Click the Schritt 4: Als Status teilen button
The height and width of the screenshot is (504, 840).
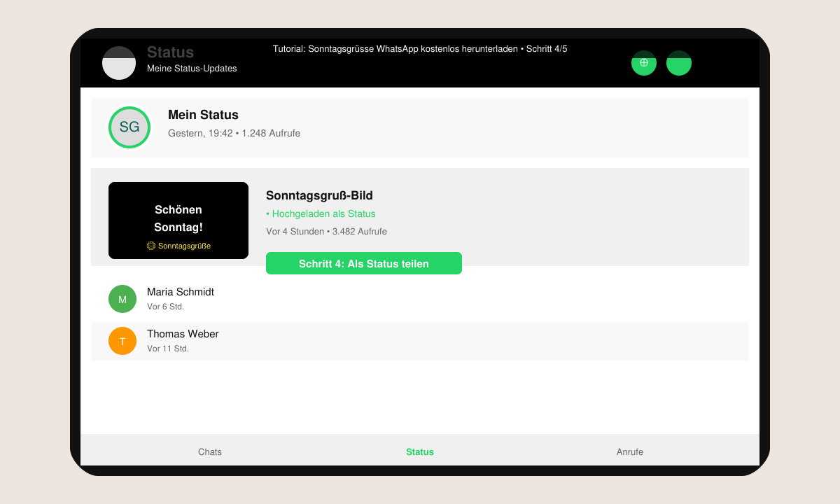[x=364, y=263]
